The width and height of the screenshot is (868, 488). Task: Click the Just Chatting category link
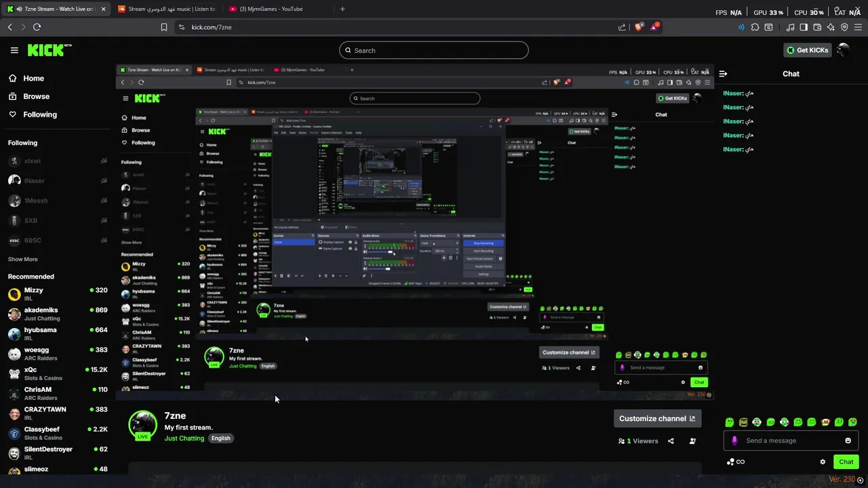coord(184,439)
